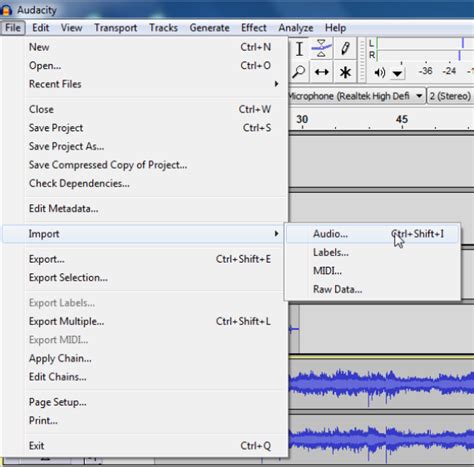Select the Selection (I-beam) tool
Screen dimensions: 474x467
(299, 49)
